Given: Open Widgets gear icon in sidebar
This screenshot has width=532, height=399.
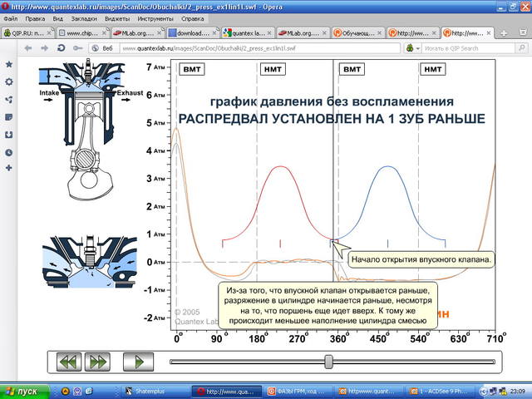Looking at the screenshot, I should point(9,82).
